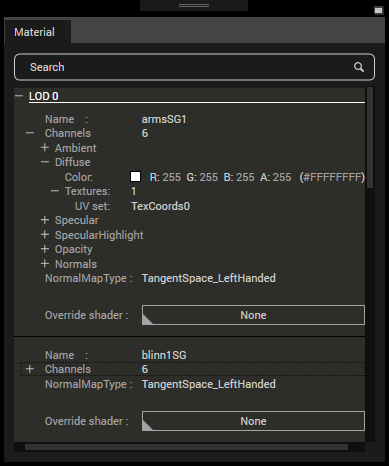Collapse the Textures entry under Diffuse
The width and height of the screenshot is (389, 466).
(x=55, y=191)
